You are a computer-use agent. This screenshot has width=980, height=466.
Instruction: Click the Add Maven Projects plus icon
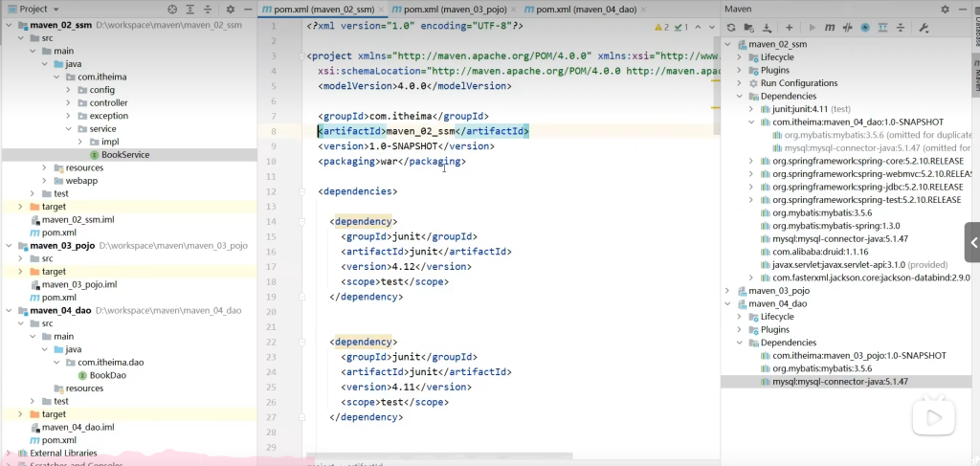[x=789, y=27]
